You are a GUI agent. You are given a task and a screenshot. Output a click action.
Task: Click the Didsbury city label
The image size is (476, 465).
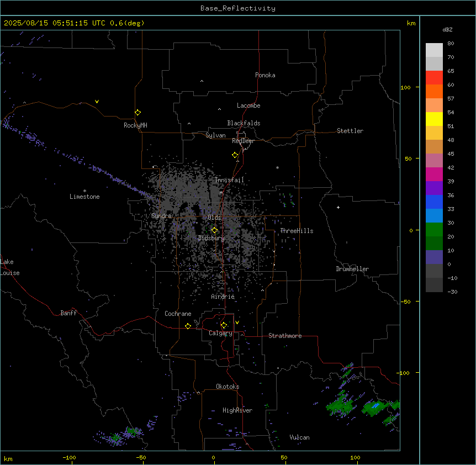pyautogui.click(x=211, y=238)
